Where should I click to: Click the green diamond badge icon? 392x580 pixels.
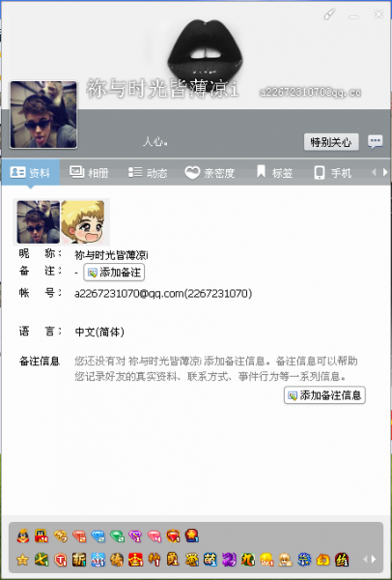[x=117, y=536]
